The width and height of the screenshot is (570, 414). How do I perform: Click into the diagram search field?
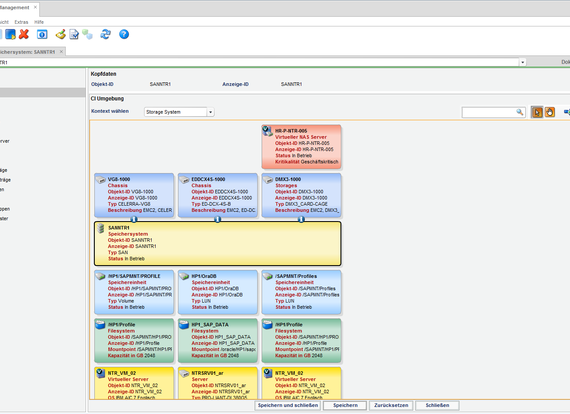click(489, 112)
